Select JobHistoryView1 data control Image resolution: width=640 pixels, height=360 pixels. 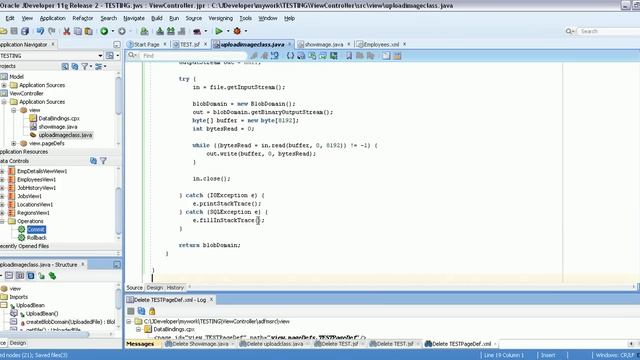pos(36,188)
